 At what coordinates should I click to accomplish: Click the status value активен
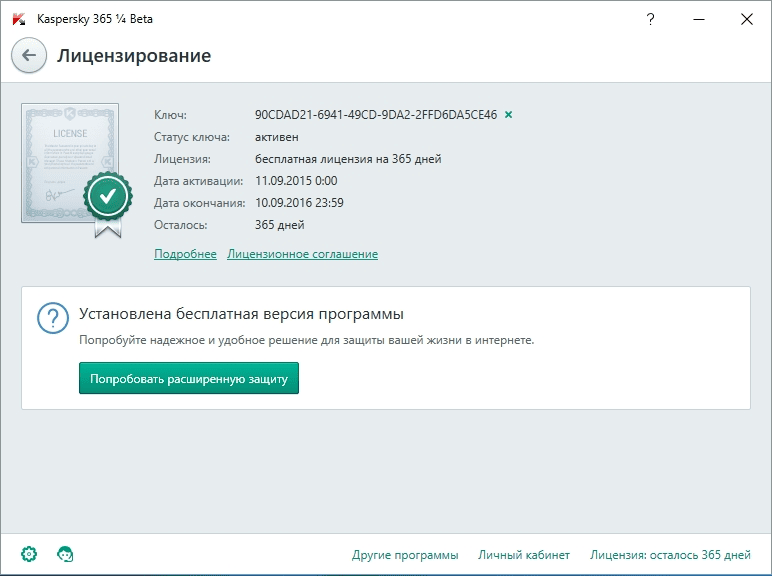tap(277, 137)
